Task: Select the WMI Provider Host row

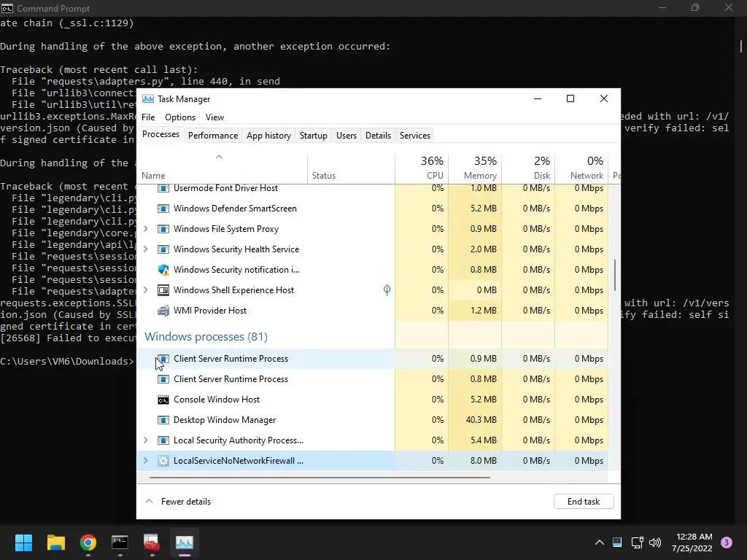Action: (x=372, y=311)
